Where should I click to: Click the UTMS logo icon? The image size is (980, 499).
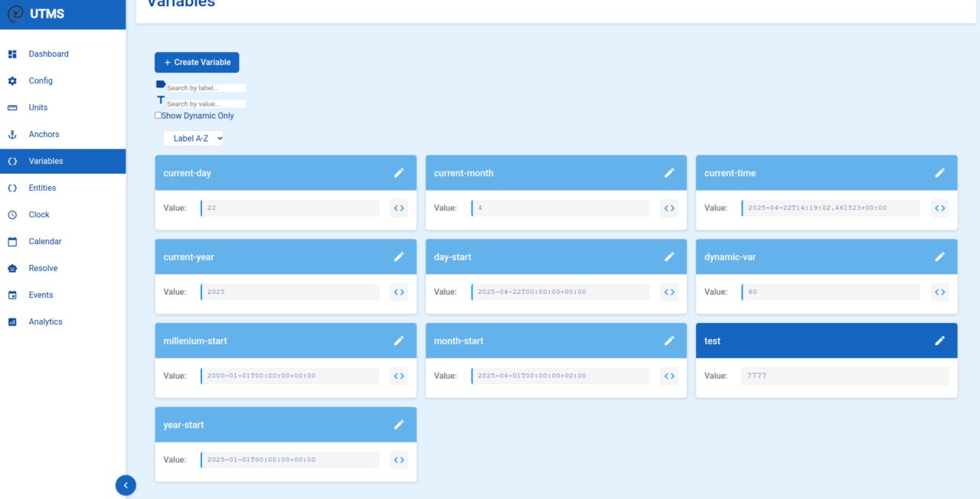pos(15,14)
